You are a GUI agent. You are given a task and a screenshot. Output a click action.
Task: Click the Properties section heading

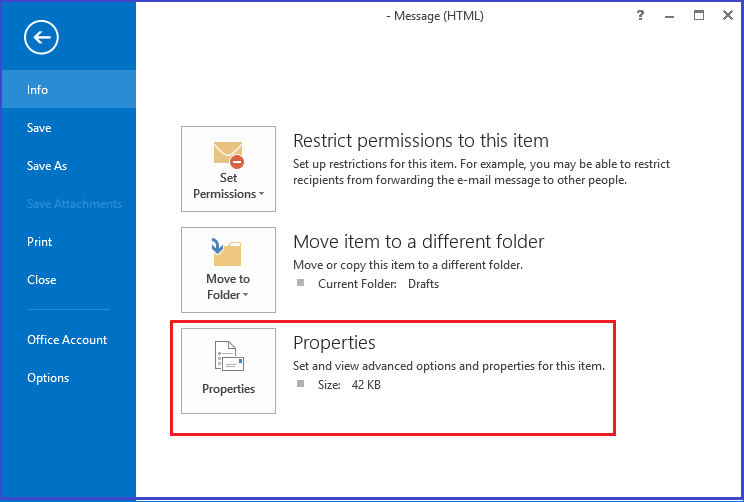point(334,343)
